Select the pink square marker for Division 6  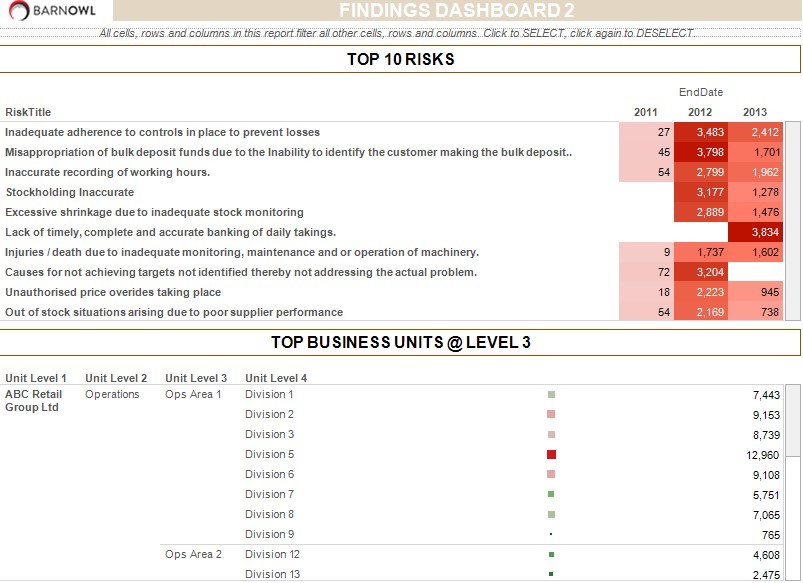coord(551,474)
